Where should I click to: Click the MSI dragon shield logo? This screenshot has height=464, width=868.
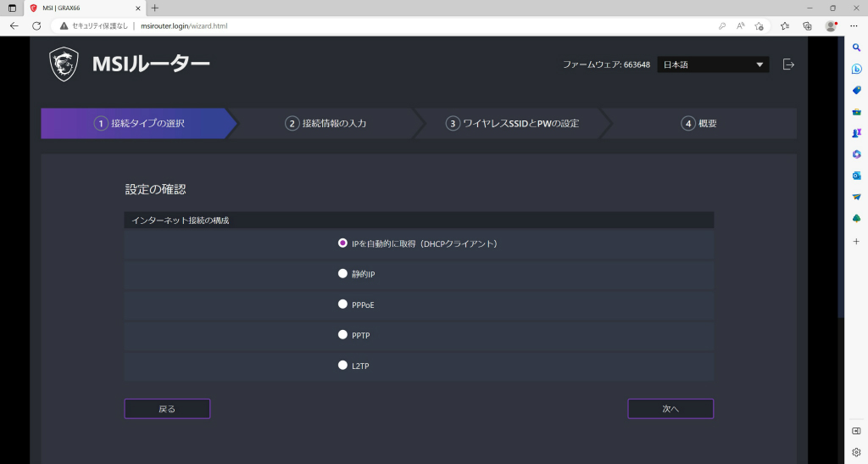tap(64, 64)
